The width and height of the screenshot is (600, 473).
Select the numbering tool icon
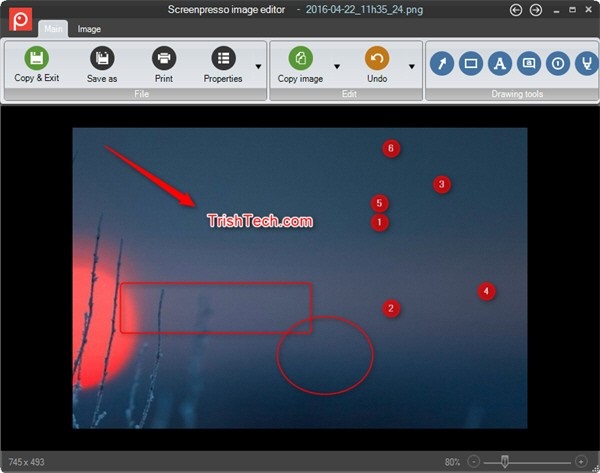click(x=558, y=63)
